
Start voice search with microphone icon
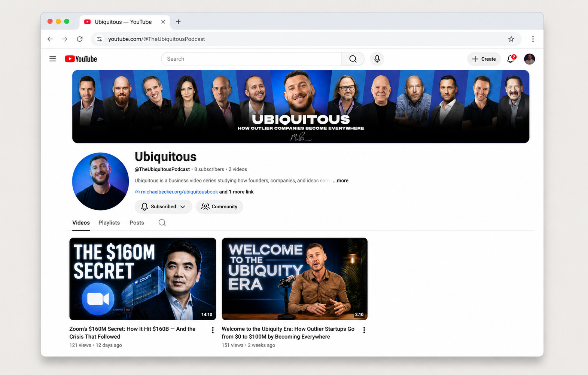[x=377, y=59]
